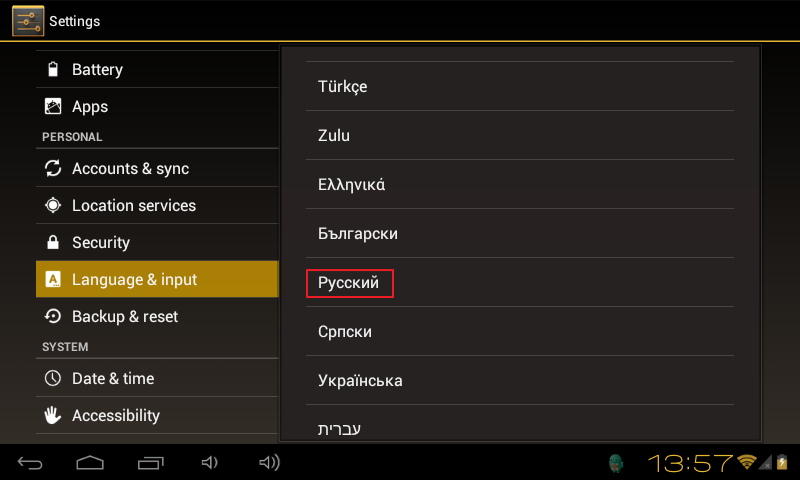Select Language & input section
The width and height of the screenshot is (800, 480).
(157, 279)
